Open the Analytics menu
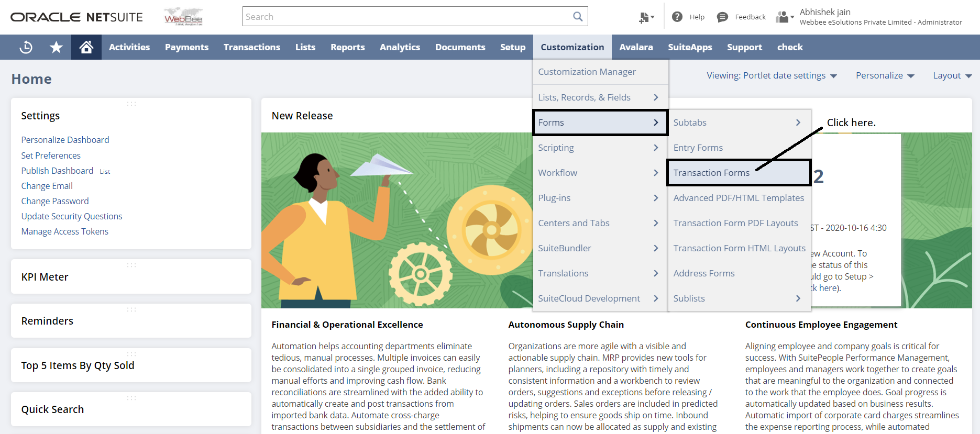The image size is (980, 434). (x=400, y=47)
